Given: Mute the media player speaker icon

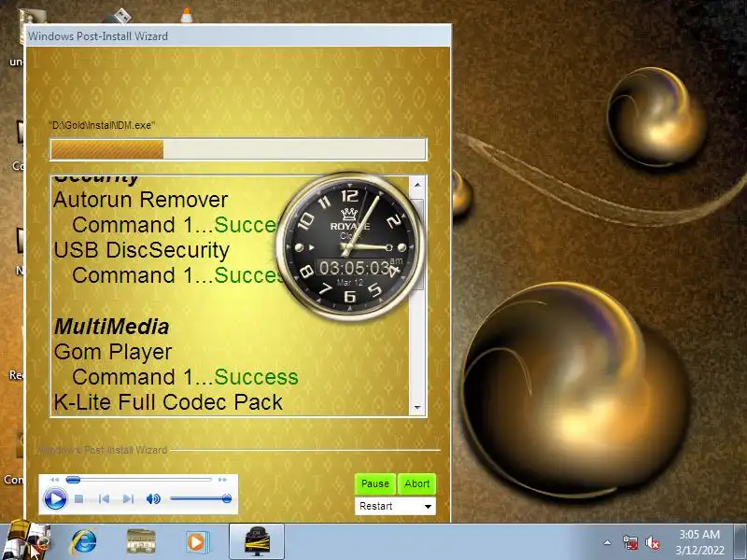Looking at the screenshot, I should click(153, 499).
